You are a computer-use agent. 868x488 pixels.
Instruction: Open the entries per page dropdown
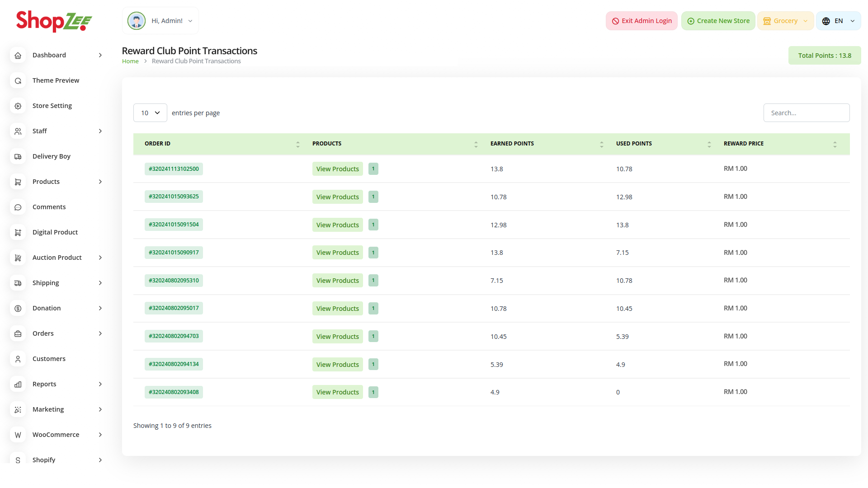coord(150,113)
